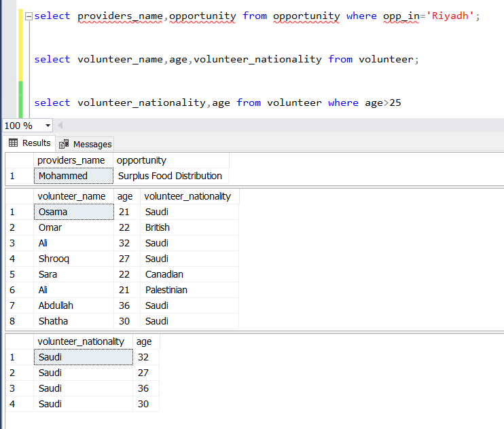The image size is (504, 429).
Task: Select Abdullah's age 36 in the volunteer list
Action: coord(127,305)
